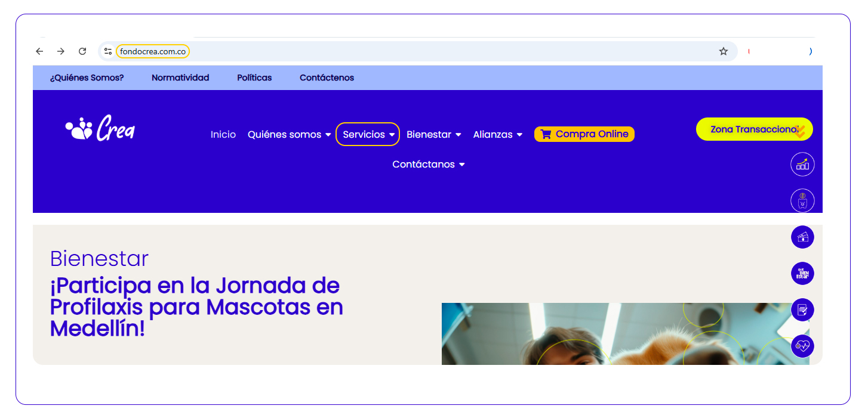868x415 pixels.
Task: Expand the Contáctanos dropdown menu
Action: pos(428,164)
